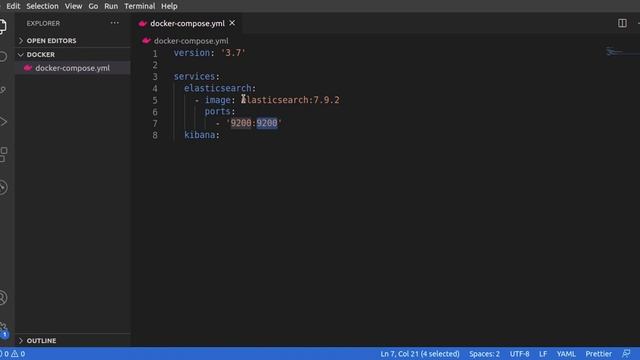Open the View menu

pos(73,6)
